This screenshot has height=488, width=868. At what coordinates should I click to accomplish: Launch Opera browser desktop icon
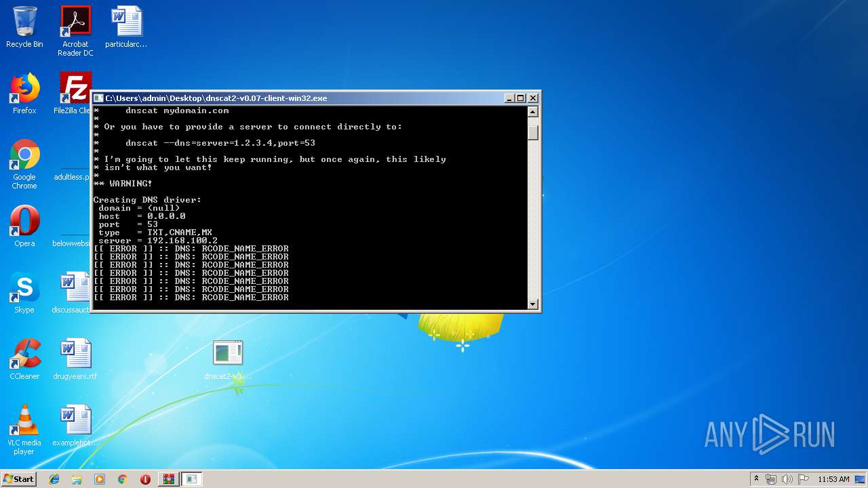click(24, 226)
